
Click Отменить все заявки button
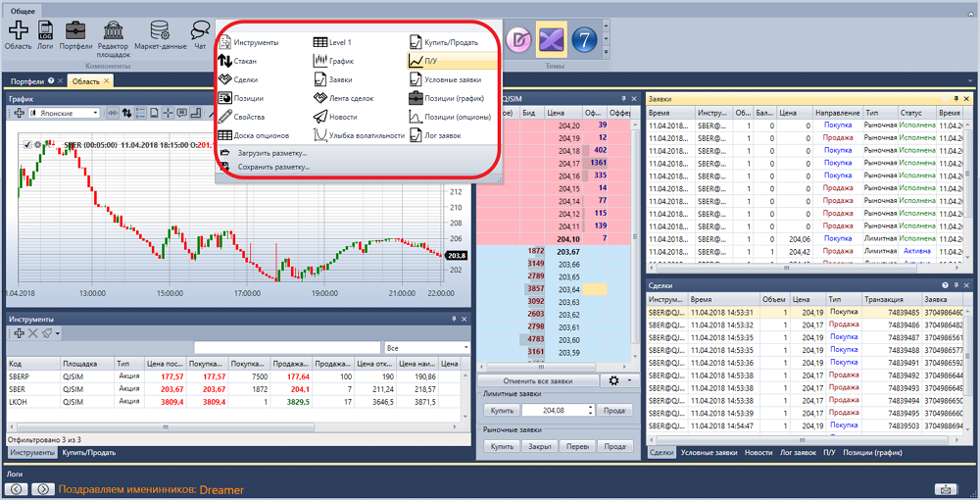(537, 380)
